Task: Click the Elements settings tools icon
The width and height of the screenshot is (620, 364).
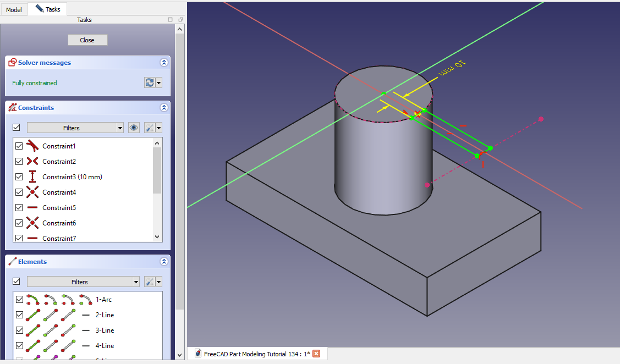Action: tap(150, 282)
